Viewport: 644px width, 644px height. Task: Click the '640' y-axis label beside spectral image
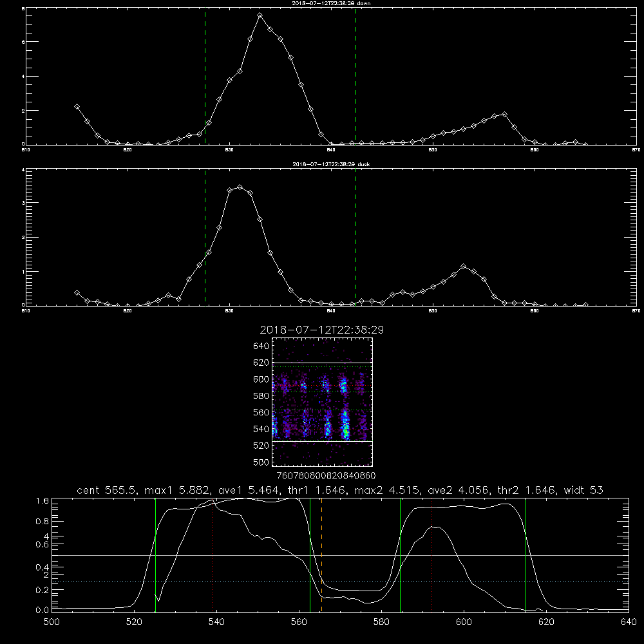pos(261,346)
